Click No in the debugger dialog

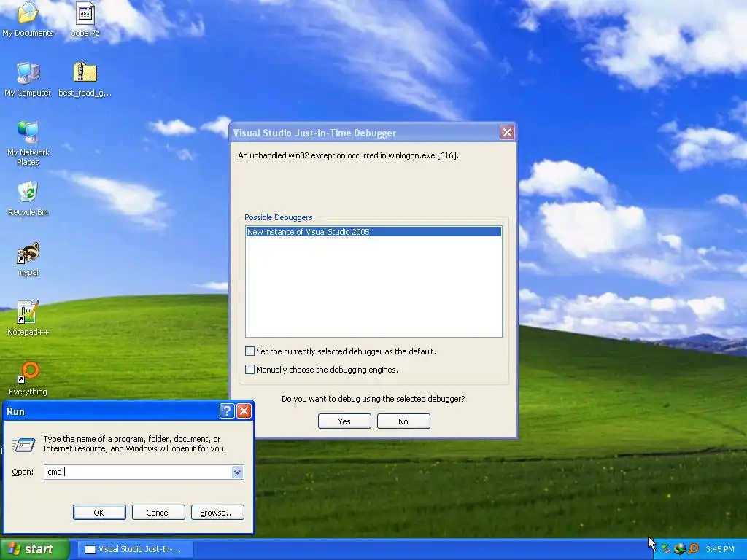403,421
